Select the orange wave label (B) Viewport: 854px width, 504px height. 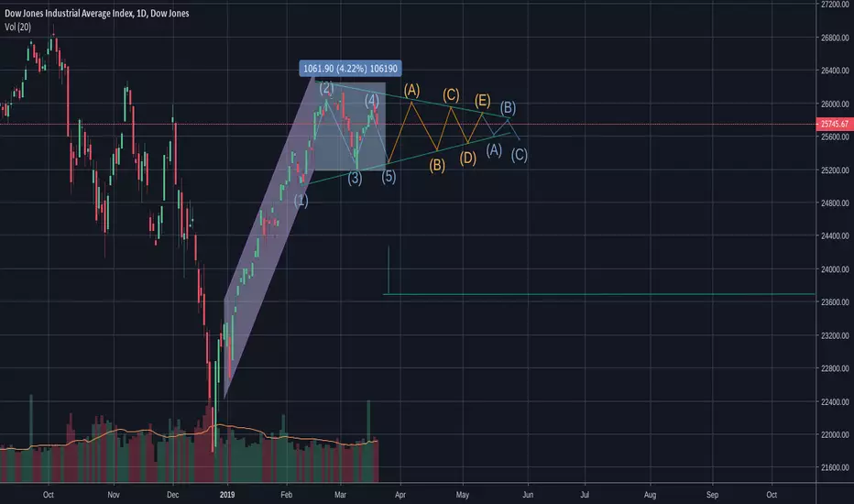point(437,165)
